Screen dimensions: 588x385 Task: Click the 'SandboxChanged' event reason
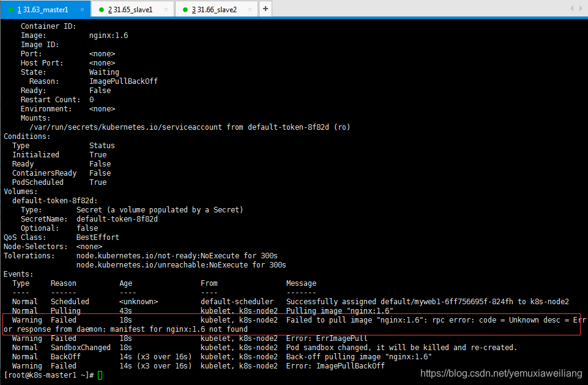click(x=81, y=348)
